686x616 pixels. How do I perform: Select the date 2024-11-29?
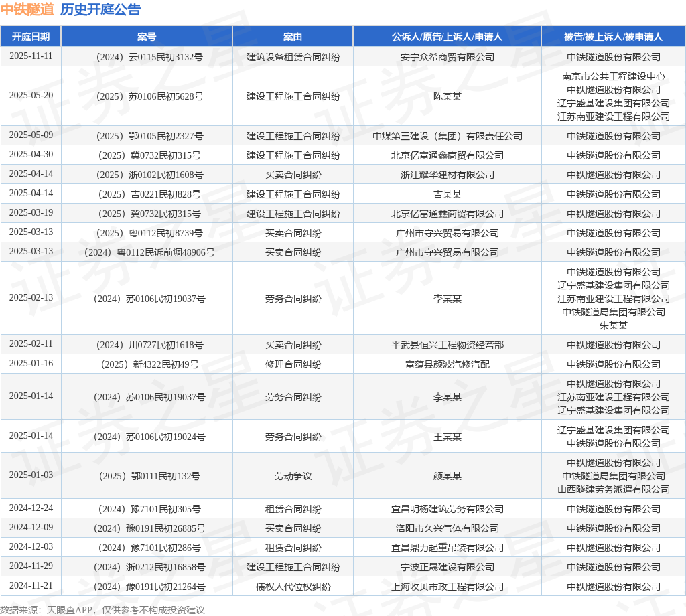tap(31, 566)
